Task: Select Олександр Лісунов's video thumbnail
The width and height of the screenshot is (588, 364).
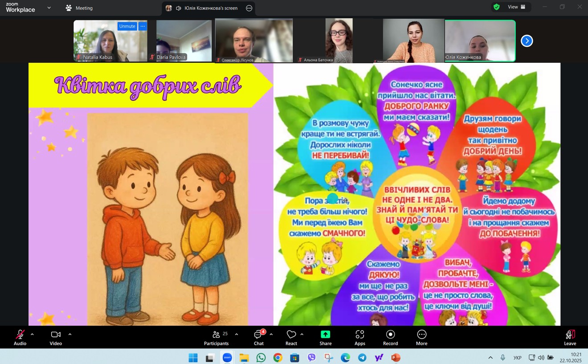Action: (253, 41)
